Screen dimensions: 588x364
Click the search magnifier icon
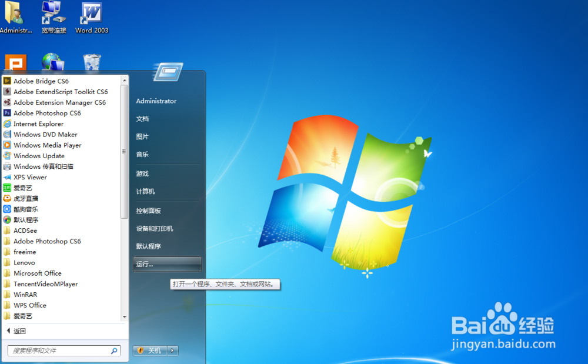114,351
